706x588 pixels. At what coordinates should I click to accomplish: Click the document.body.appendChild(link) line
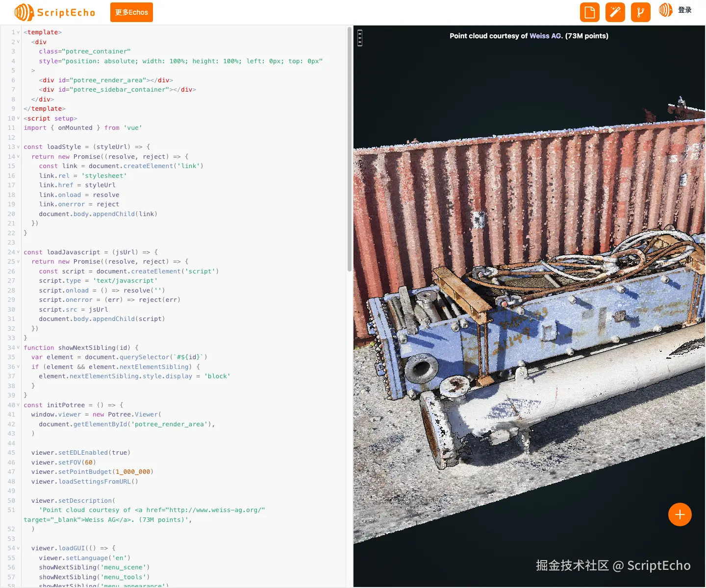pyautogui.click(x=98, y=214)
